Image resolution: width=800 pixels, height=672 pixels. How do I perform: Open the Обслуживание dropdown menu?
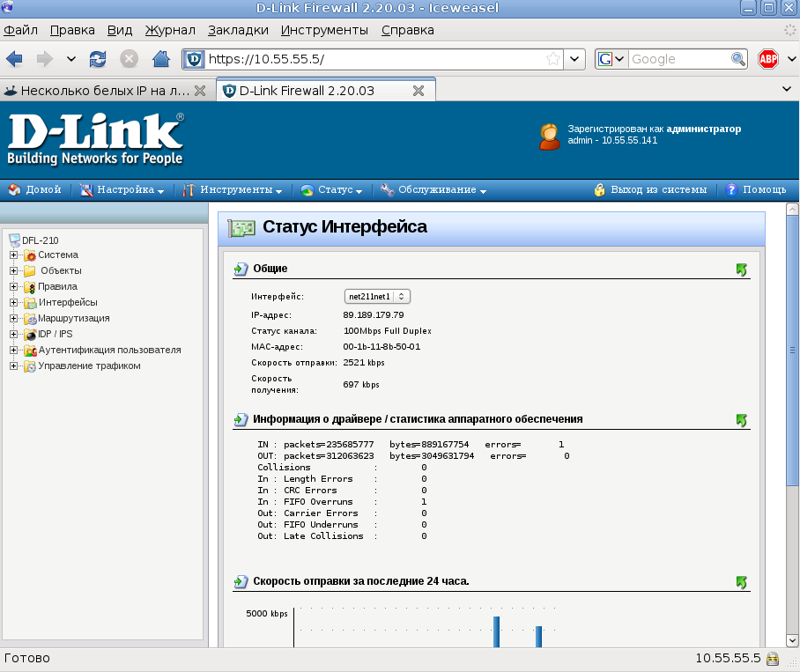(x=433, y=189)
